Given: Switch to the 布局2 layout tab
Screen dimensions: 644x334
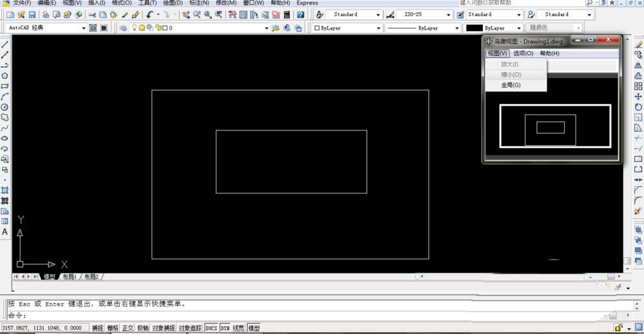Looking at the screenshot, I should click(x=91, y=277).
